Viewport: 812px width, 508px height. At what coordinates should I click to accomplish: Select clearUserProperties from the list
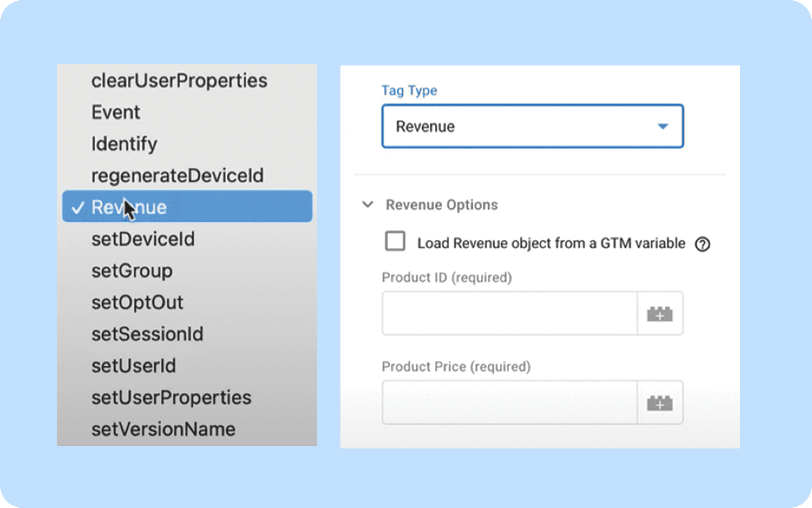tap(179, 81)
